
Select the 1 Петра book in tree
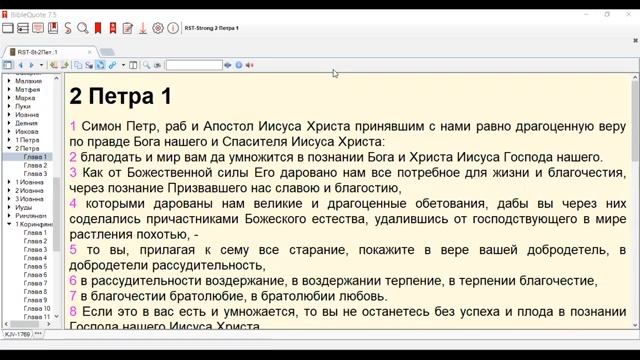coord(27,140)
